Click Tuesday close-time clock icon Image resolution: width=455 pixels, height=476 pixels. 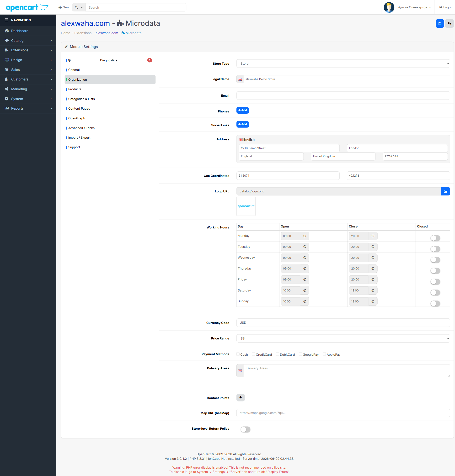[x=373, y=247]
